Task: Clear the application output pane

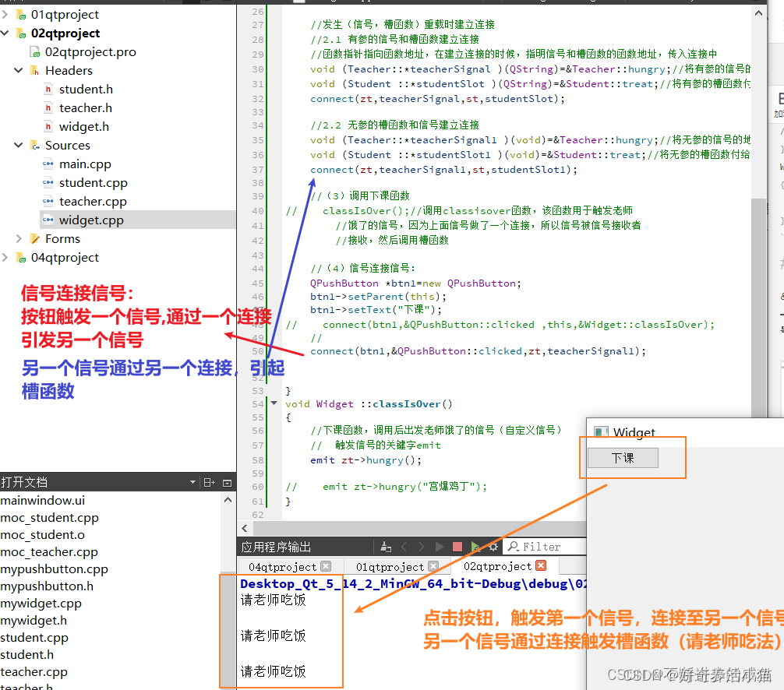Action: 386,546
